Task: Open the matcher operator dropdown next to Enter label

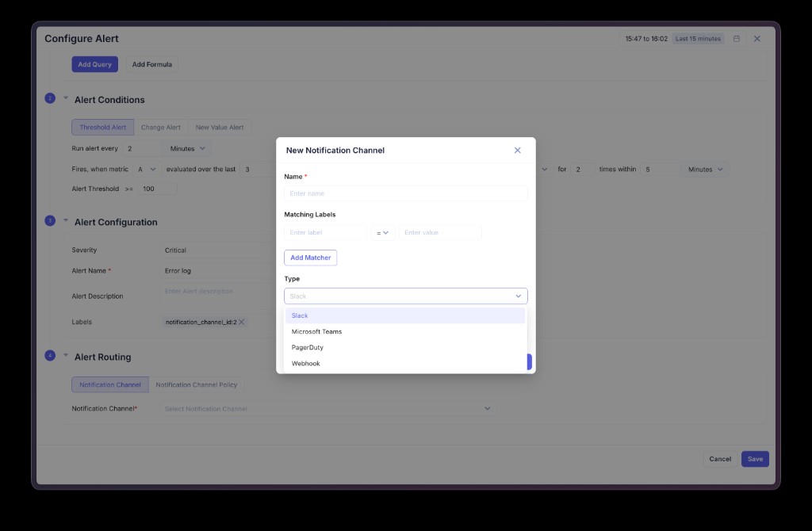Action: 381,232
